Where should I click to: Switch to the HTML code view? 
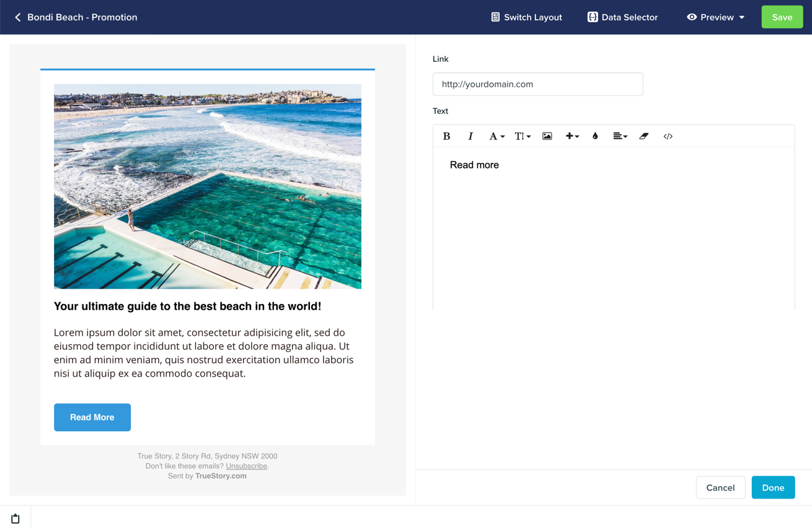668,136
